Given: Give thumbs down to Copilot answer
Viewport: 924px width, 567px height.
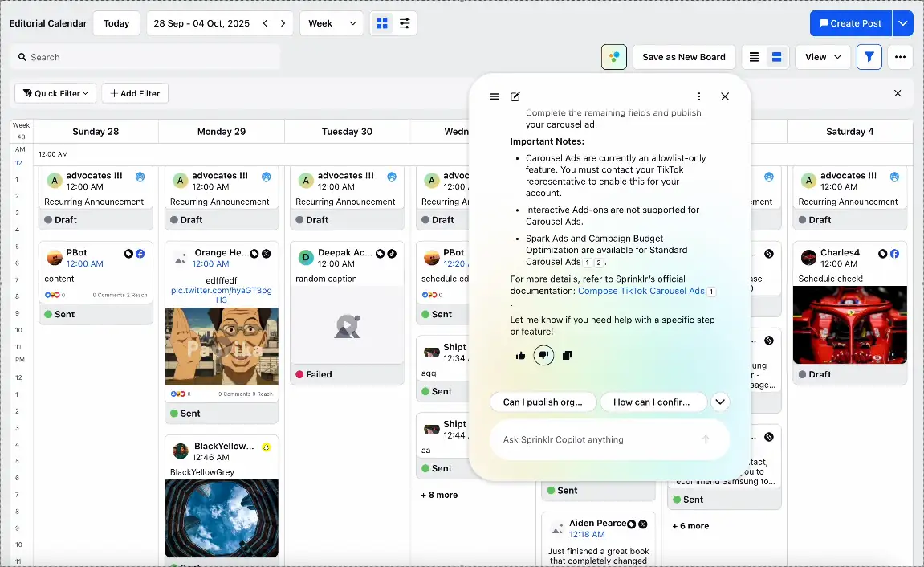Looking at the screenshot, I should coord(543,356).
